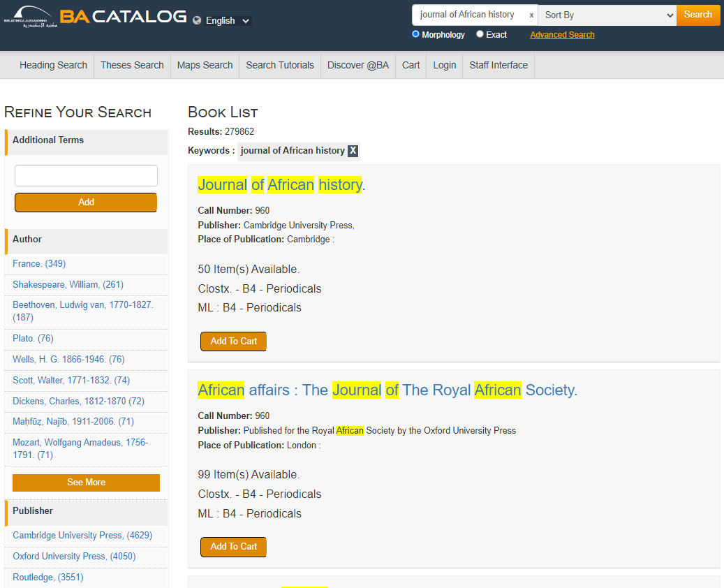The width and height of the screenshot is (724, 588).
Task: Open African affairs journal title link
Action: coord(387,390)
